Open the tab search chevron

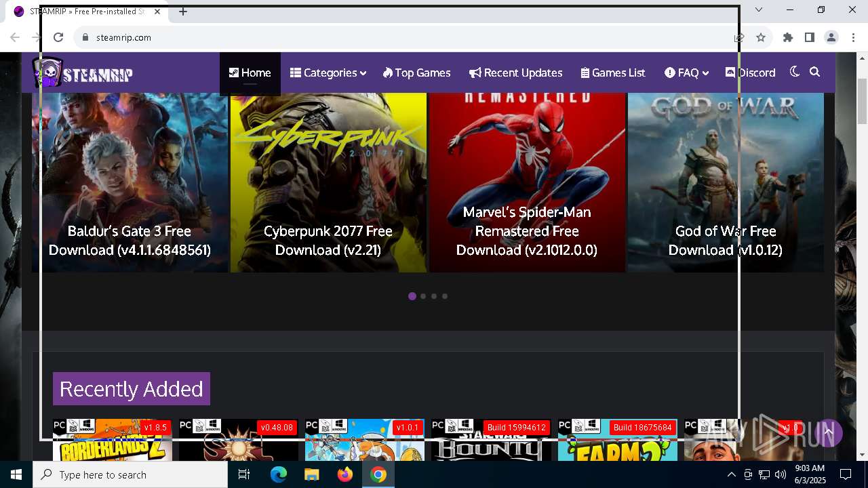tap(759, 9)
